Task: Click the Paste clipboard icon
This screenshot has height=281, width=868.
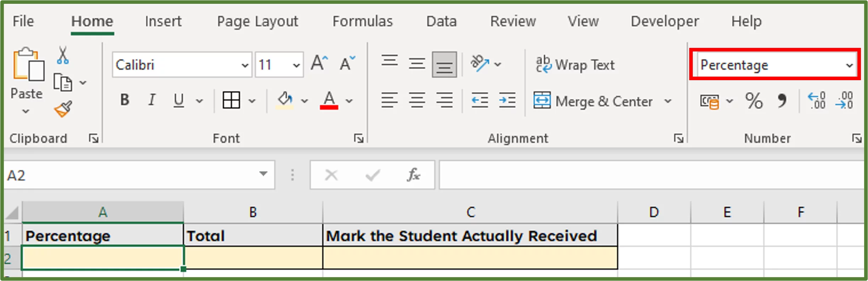Action: (28, 64)
